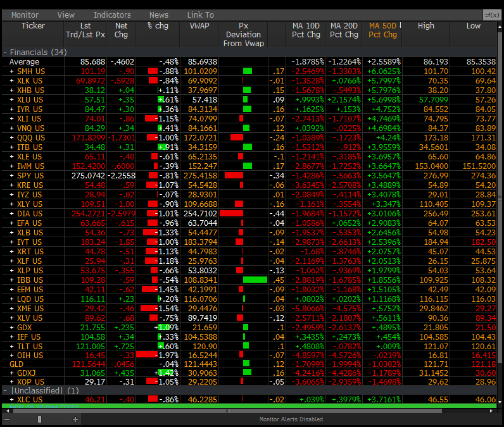The image size is (504, 427).
Task: Expand the SPY US row
Action: click(x=12, y=176)
